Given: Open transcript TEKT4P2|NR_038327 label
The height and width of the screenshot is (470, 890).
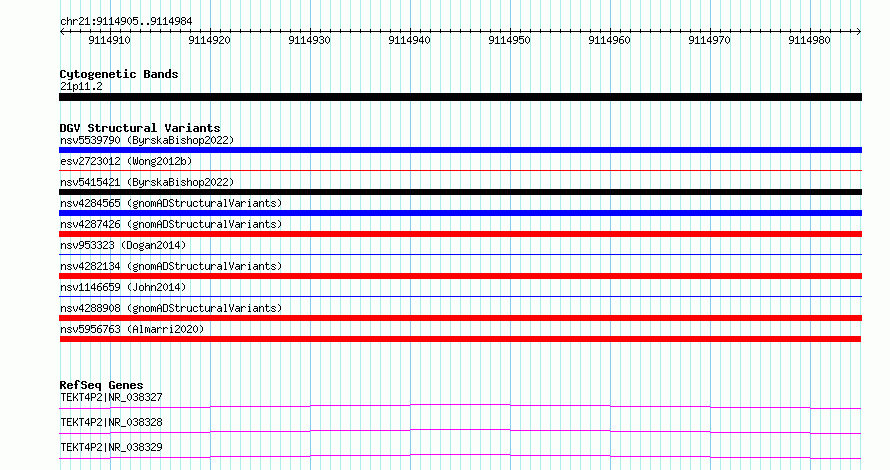Looking at the screenshot, I should (111, 397).
